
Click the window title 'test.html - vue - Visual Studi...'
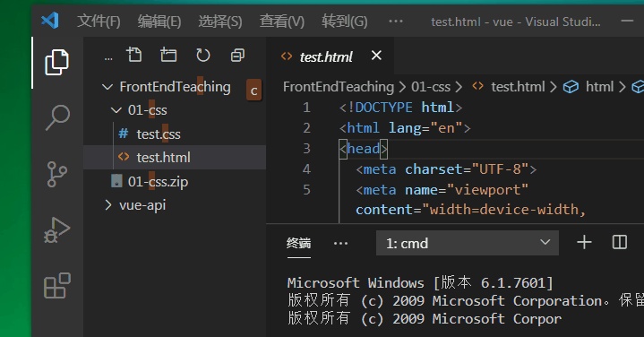coord(515,22)
